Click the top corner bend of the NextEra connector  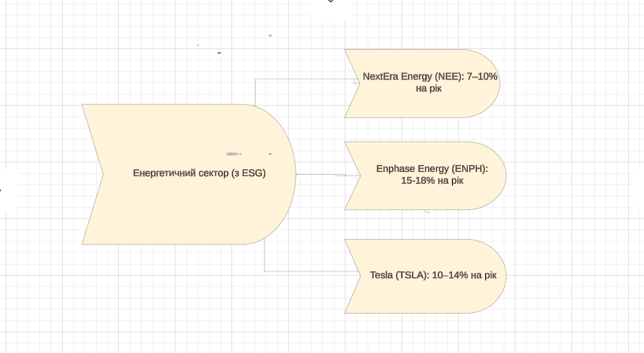(255, 79)
